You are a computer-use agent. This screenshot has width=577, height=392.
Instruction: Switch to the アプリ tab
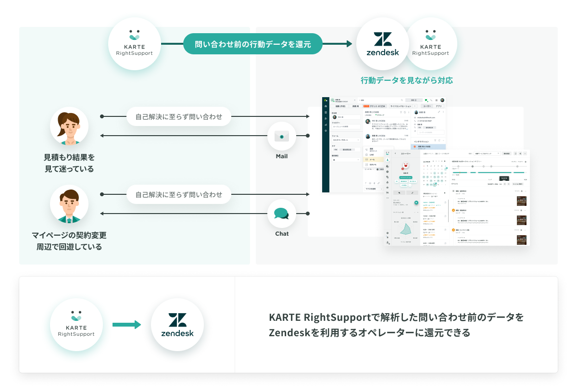point(439,106)
